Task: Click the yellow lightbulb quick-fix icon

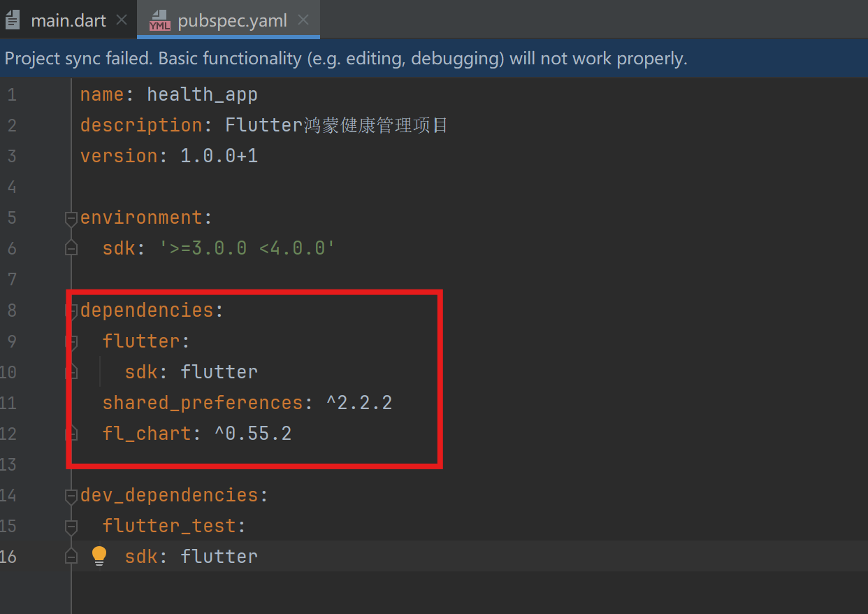Action: pos(99,556)
